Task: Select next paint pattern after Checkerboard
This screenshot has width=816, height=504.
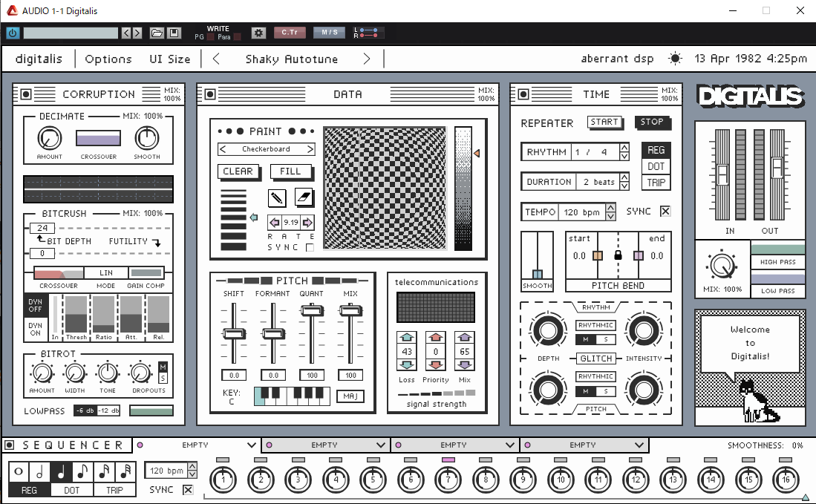Action: 310,149
